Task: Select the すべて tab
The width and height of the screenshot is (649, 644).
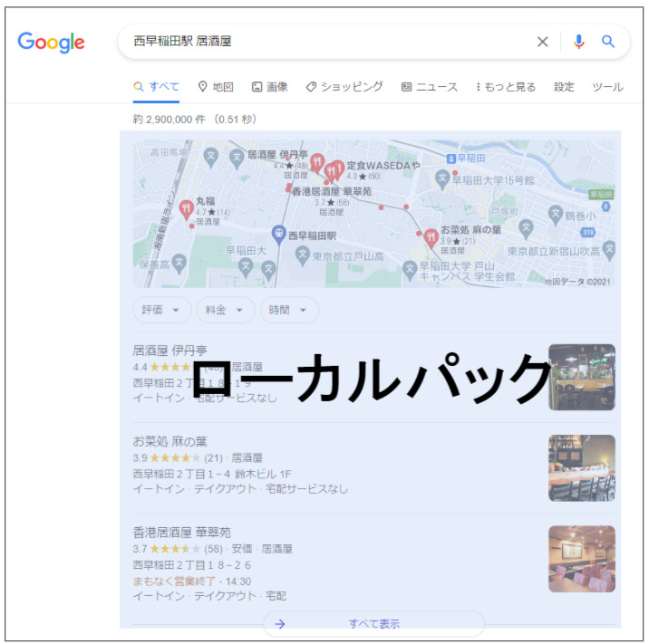Action: tap(157, 87)
